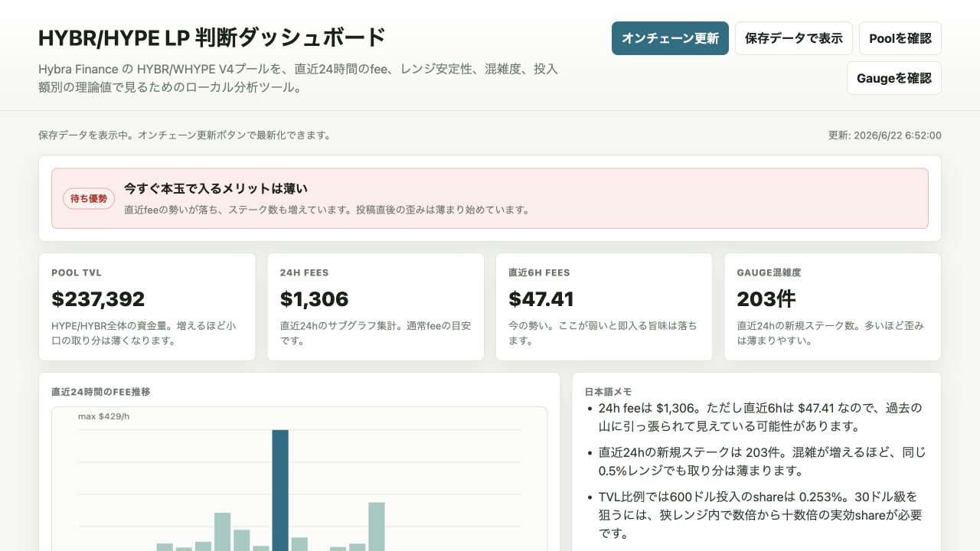The height and width of the screenshot is (551, 980).
Task: Click the 今すぐ本玉で入るメリットは薄い alert heading
Action: point(216,188)
